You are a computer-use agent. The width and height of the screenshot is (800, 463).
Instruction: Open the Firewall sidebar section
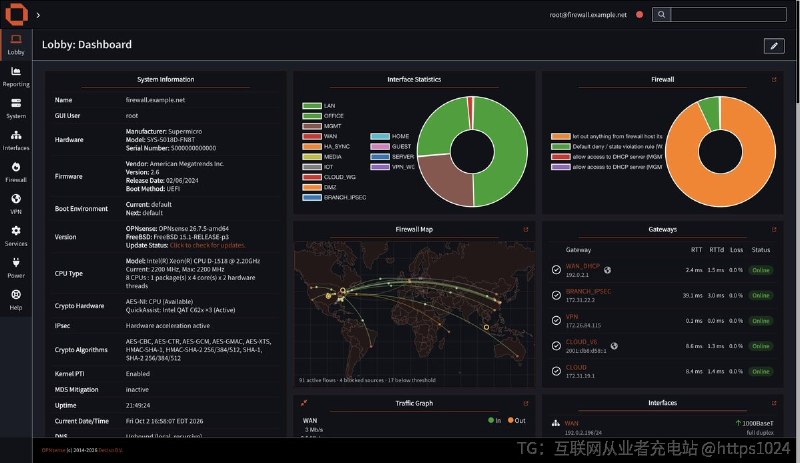[x=16, y=173]
